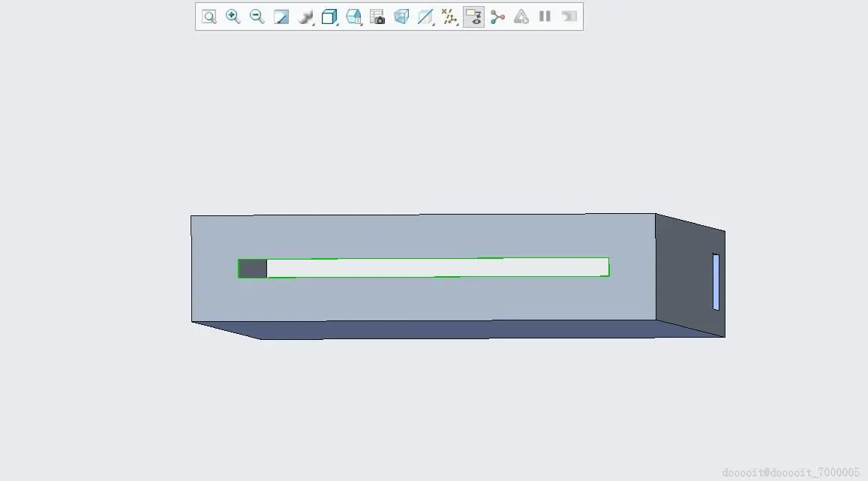Click the Refit view icon
Screen dimensions: 868x481
pos(209,17)
